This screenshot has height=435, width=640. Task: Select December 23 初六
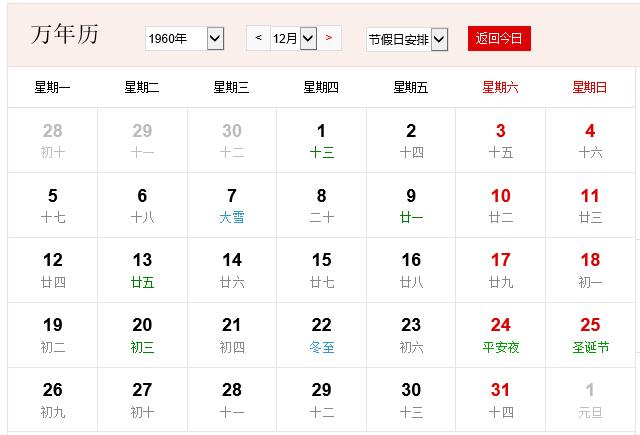pyautogui.click(x=411, y=335)
